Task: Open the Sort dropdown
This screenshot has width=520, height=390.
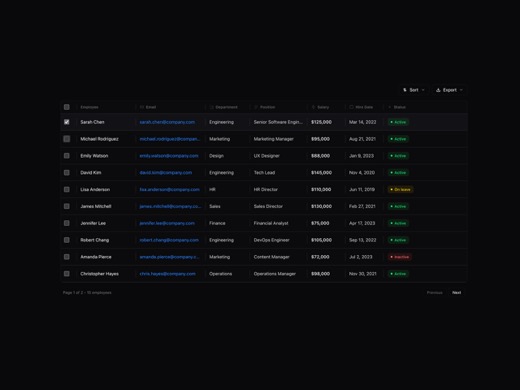Action: [x=414, y=90]
